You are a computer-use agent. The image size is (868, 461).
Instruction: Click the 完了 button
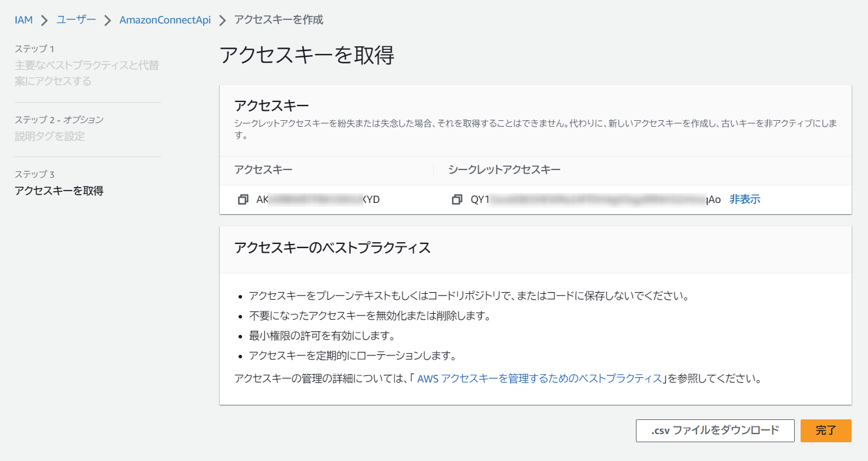click(826, 431)
